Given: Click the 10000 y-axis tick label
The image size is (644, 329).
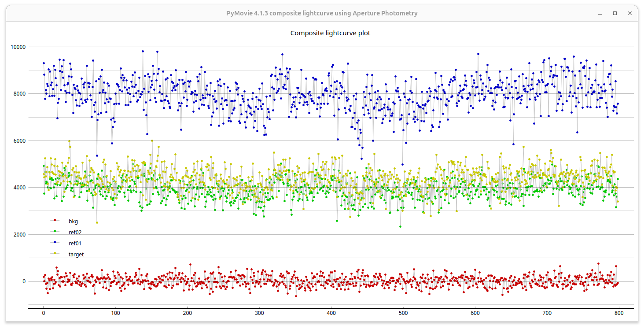Looking at the screenshot, I should coord(17,47).
